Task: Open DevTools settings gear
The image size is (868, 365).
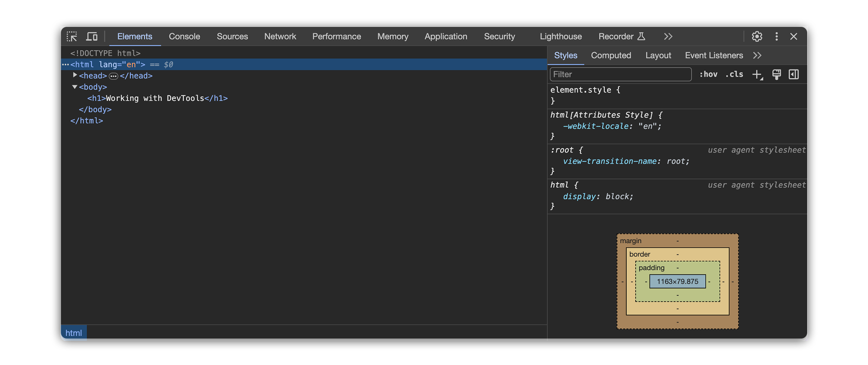Action: pos(757,37)
